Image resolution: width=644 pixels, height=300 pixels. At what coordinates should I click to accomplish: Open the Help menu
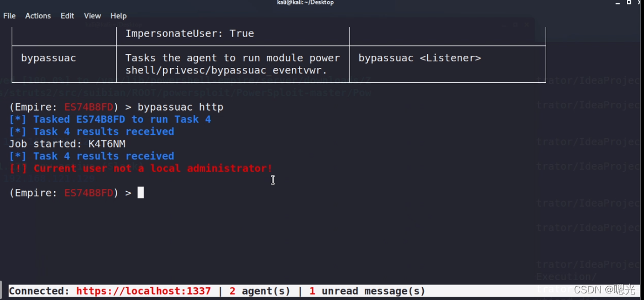(118, 15)
